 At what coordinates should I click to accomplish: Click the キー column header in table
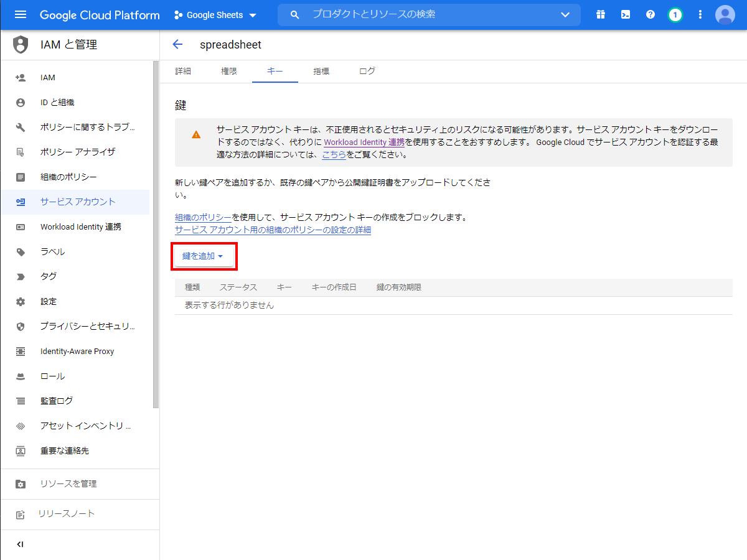[x=284, y=287]
